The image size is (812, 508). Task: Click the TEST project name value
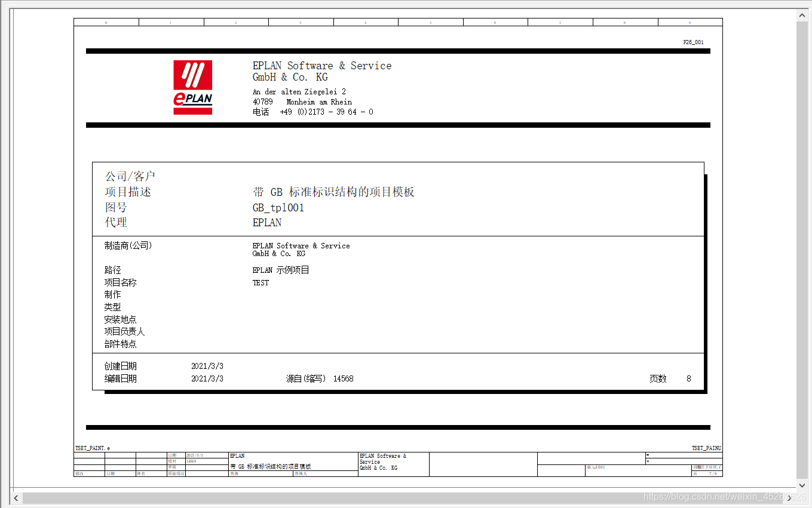[x=261, y=283]
